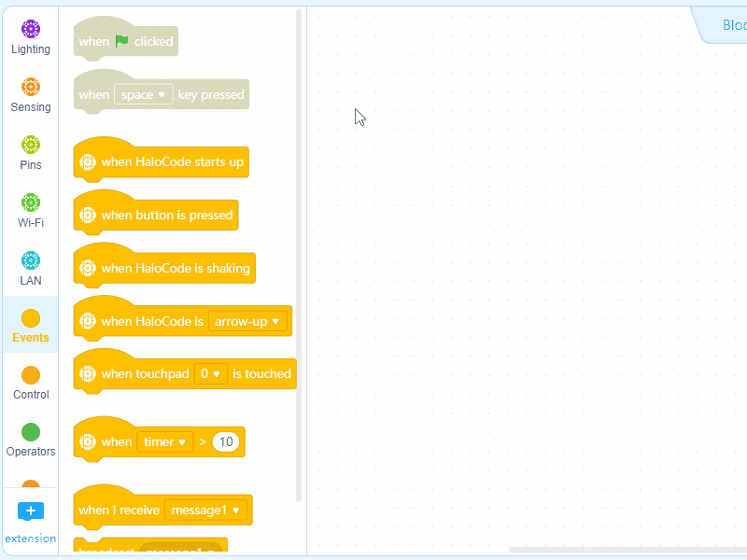Select when HaloCode starts up block
The image size is (747, 560).
[x=161, y=160]
